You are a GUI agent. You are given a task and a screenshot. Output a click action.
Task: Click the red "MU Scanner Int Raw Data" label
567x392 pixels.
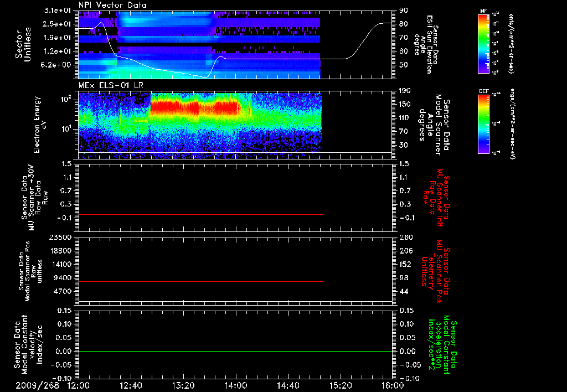436,198
